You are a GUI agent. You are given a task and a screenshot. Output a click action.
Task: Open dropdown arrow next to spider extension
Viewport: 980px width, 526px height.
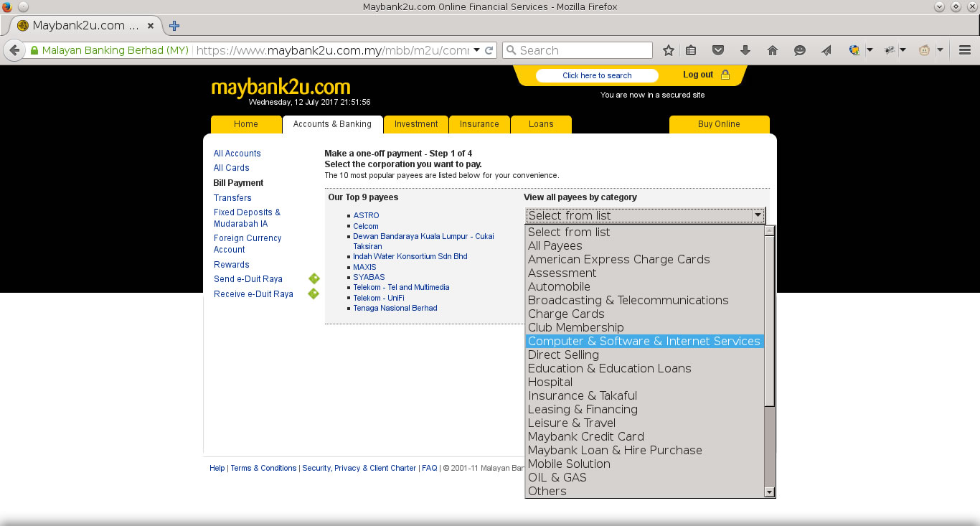click(903, 50)
